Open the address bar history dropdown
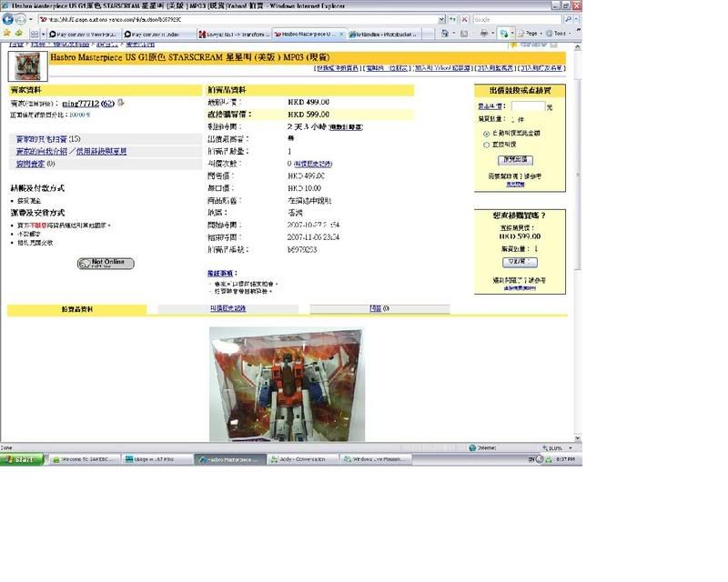Image resolution: width=728 pixels, height=582 pixels. point(441,19)
